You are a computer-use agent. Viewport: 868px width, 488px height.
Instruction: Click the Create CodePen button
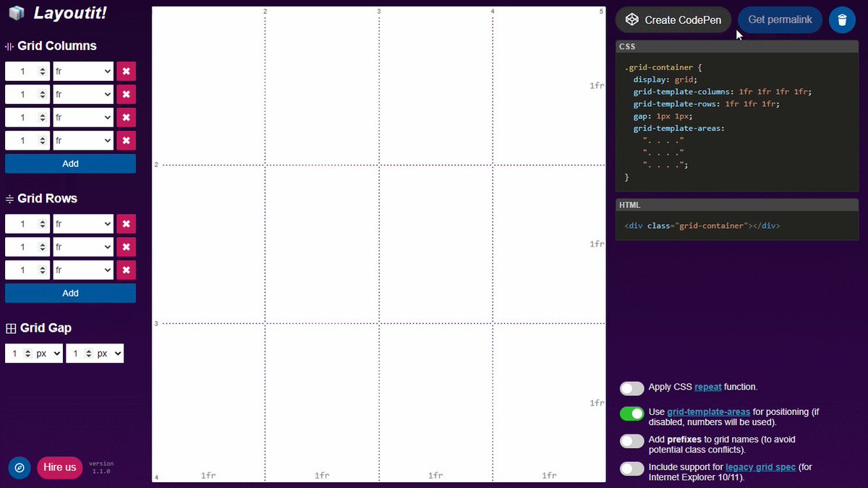[x=673, y=20]
